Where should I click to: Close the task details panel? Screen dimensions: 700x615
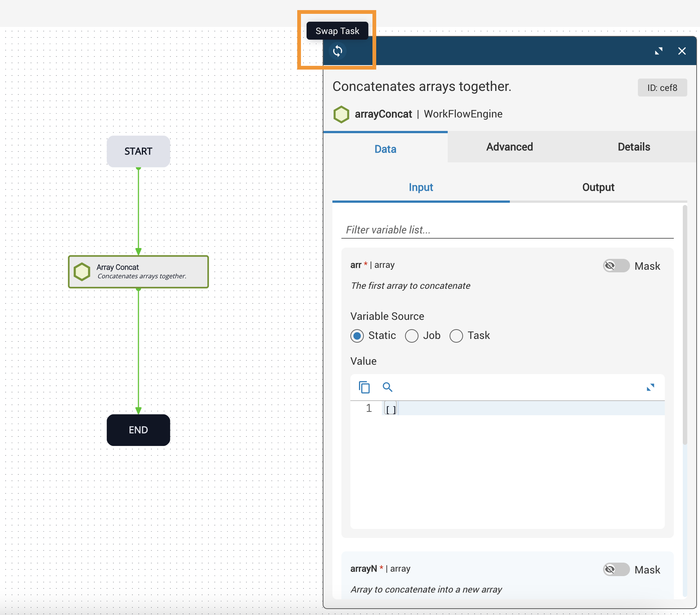pyautogui.click(x=682, y=51)
